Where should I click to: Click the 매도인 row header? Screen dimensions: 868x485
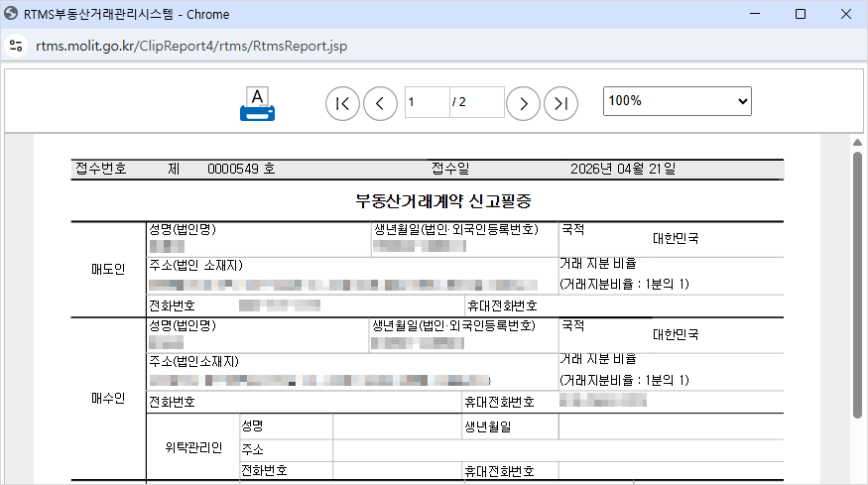click(108, 269)
